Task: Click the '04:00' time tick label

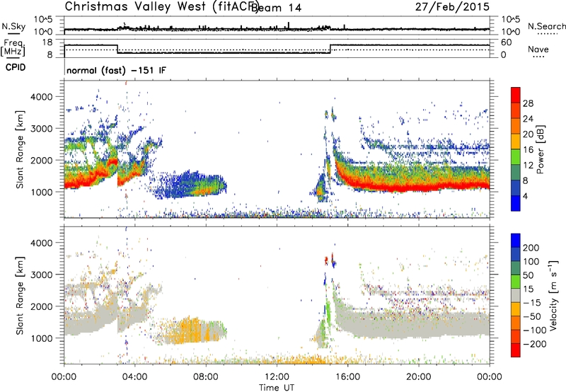Action: [x=135, y=377]
